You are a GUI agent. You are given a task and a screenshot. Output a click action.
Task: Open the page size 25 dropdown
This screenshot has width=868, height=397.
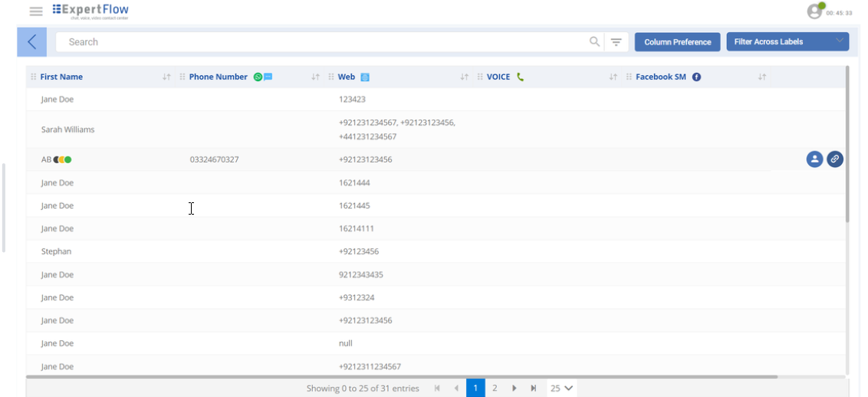(562, 389)
